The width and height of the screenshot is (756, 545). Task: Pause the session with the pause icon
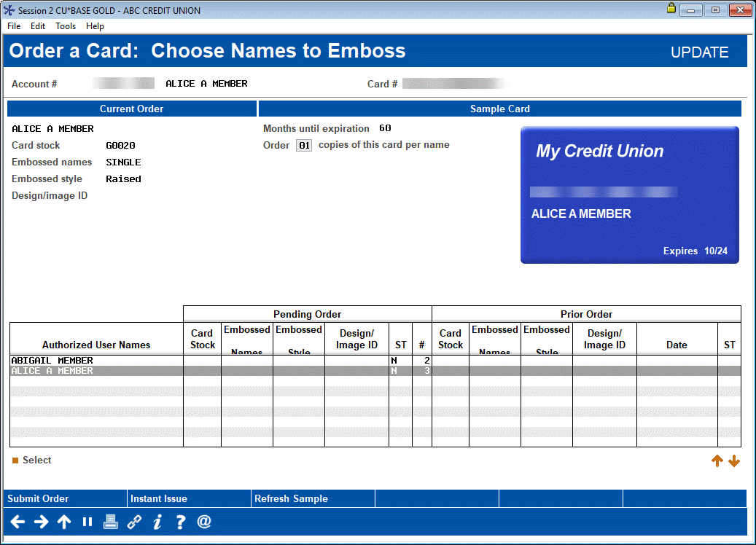pos(87,522)
